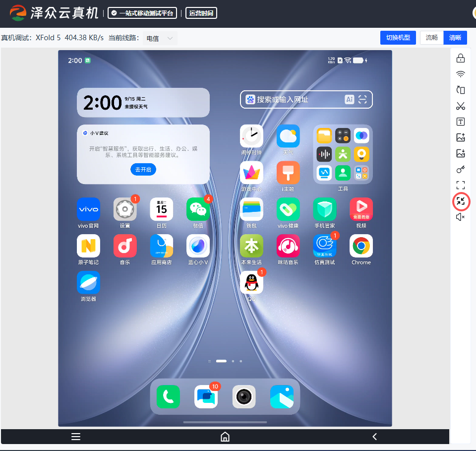This screenshot has height=451, width=476.
Task: Click the image download icon
Action: [461, 153]
